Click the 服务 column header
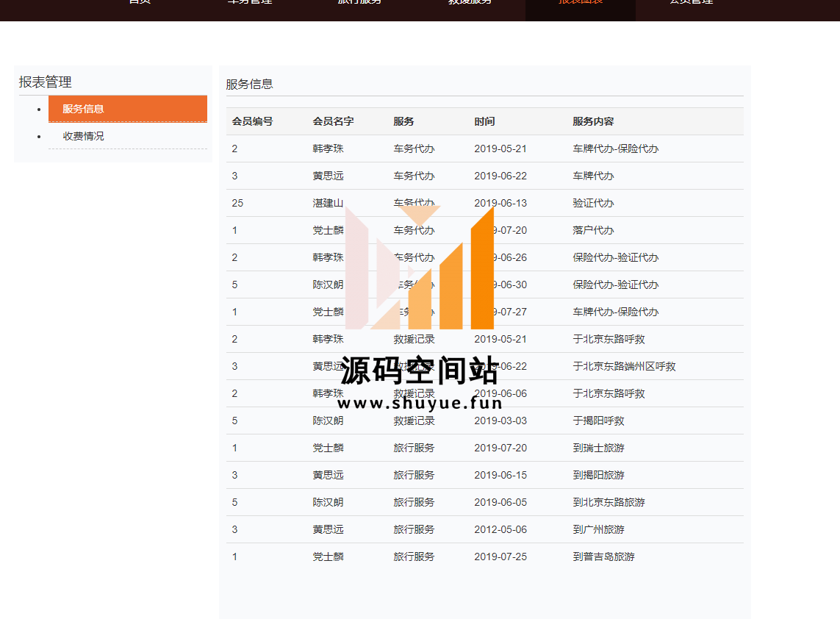The image size is (840, 619). (403, 121)
